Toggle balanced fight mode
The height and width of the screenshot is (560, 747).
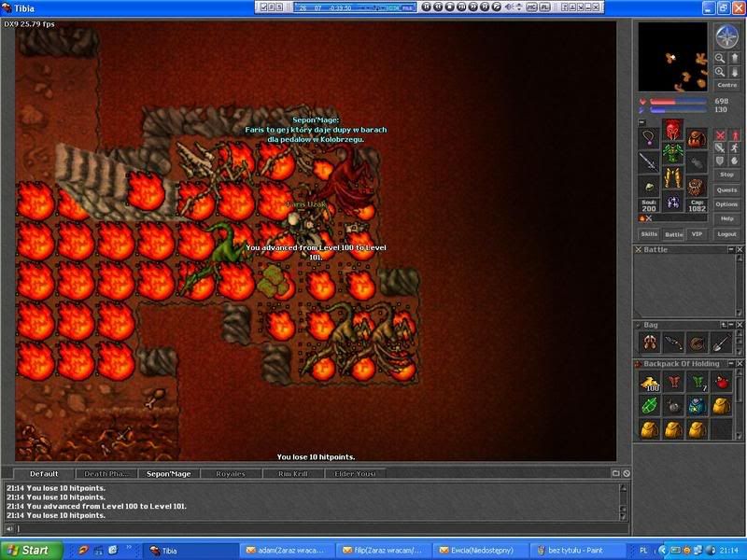721,148
